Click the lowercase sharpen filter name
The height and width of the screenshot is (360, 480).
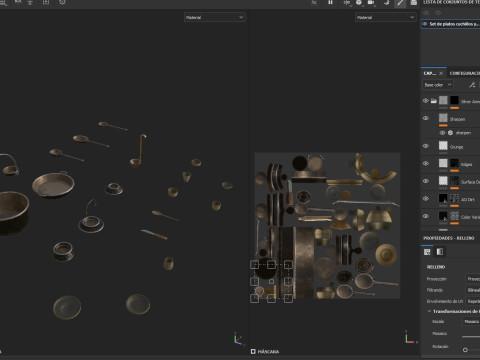pyautogui.click(x=463, y=133)
